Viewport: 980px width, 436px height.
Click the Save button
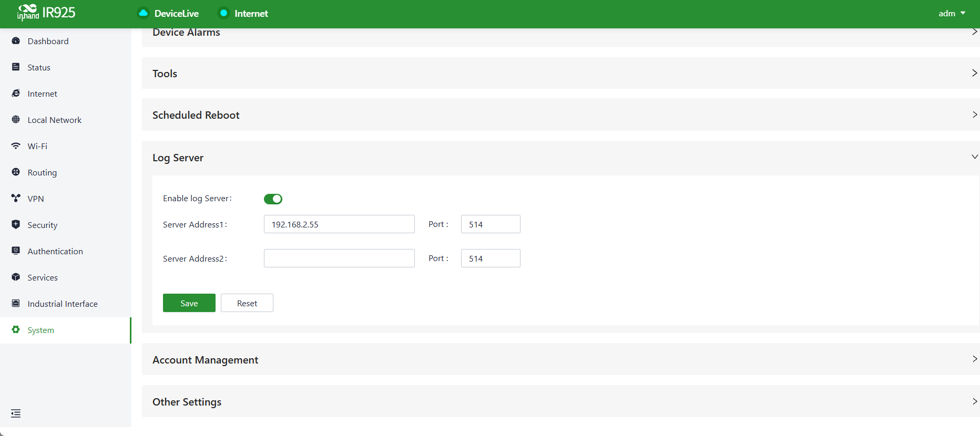[x=189, y=303]
